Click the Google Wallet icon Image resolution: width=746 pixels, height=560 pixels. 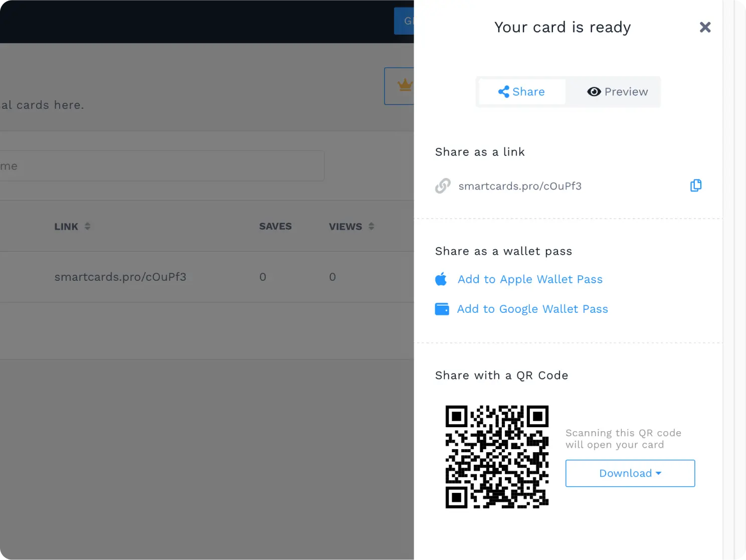pyautogui.click(x=442, y=309)
